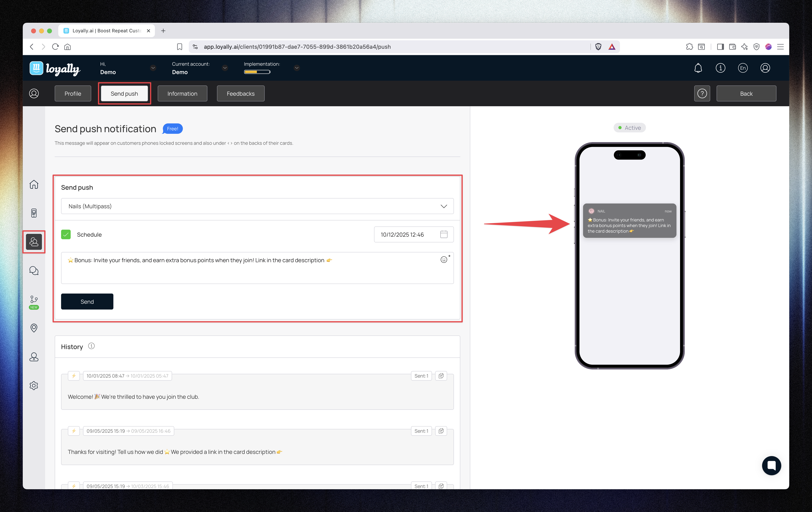Open the location pin sidebar icon

(x=34, y=328)
